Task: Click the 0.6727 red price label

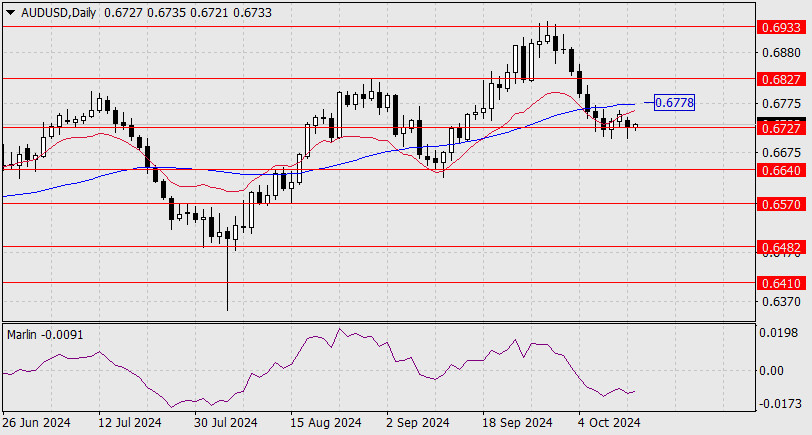Action: pyautogui.click(x=782, y=128)
